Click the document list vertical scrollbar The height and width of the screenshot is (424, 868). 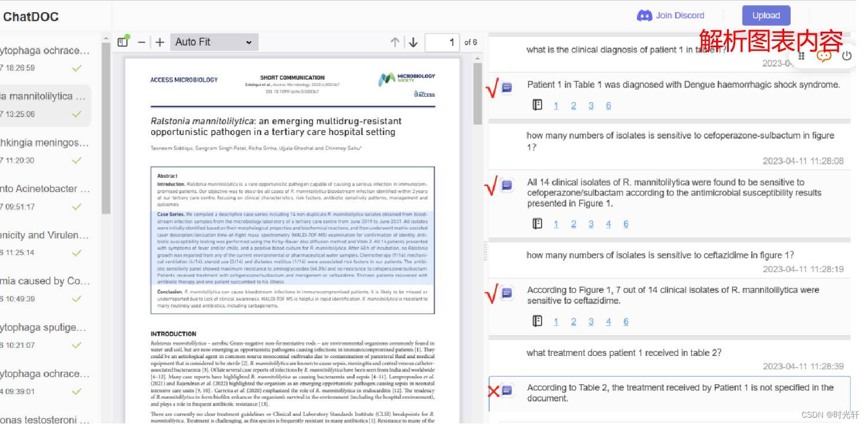106,127
